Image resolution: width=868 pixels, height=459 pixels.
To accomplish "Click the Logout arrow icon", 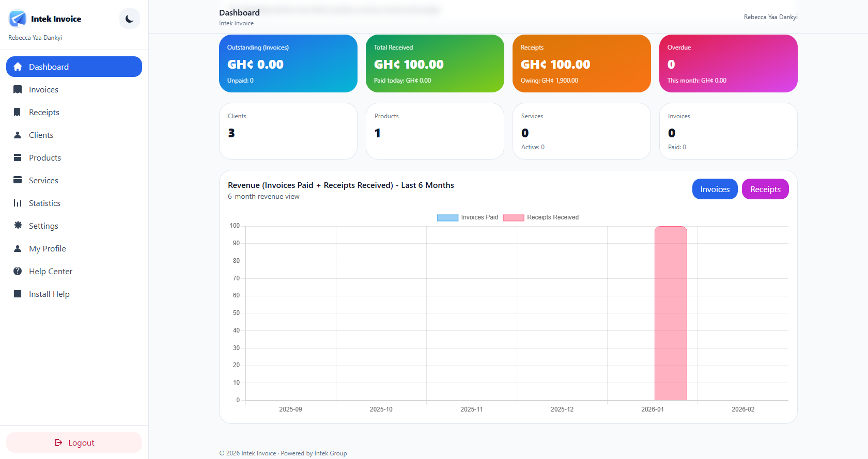I will 58,442.
